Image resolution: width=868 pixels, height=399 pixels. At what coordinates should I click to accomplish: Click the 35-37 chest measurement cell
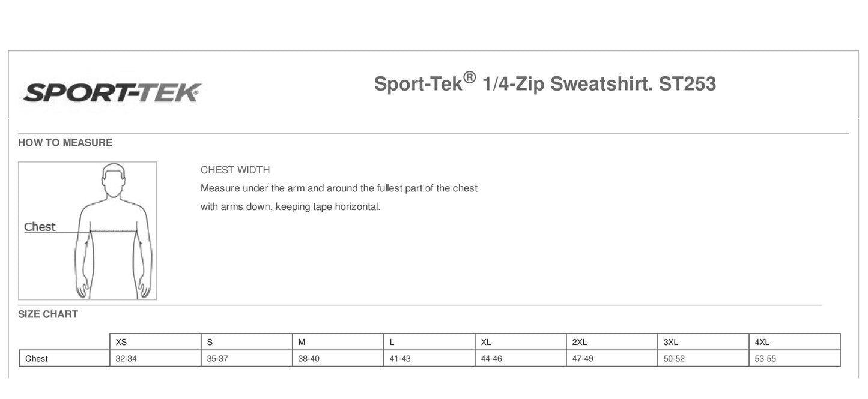[217, 359]
